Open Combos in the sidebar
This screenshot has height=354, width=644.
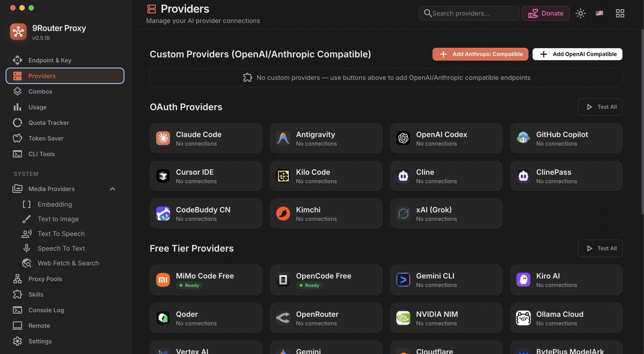pos(65,91)
